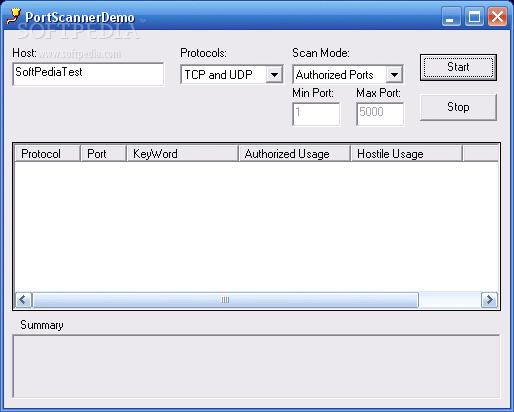514x412 pixels.
Task: Sort by the Authorized Usage column header
Action: tap(294, 154)
